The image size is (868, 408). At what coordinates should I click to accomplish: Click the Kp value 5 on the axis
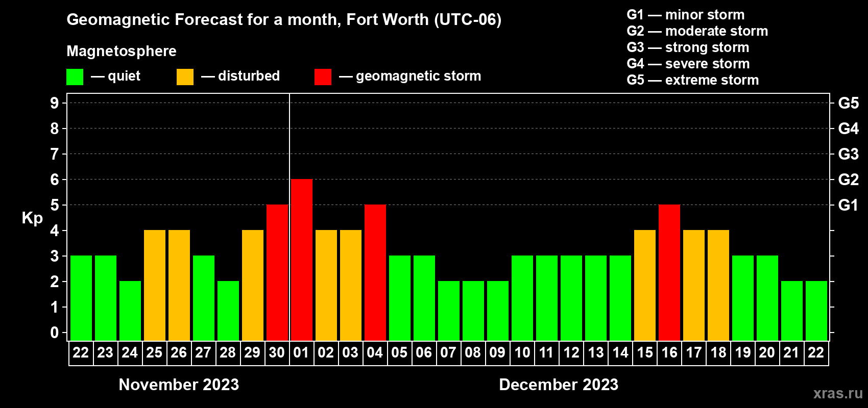pyautogui.click(x=55, y=205)
